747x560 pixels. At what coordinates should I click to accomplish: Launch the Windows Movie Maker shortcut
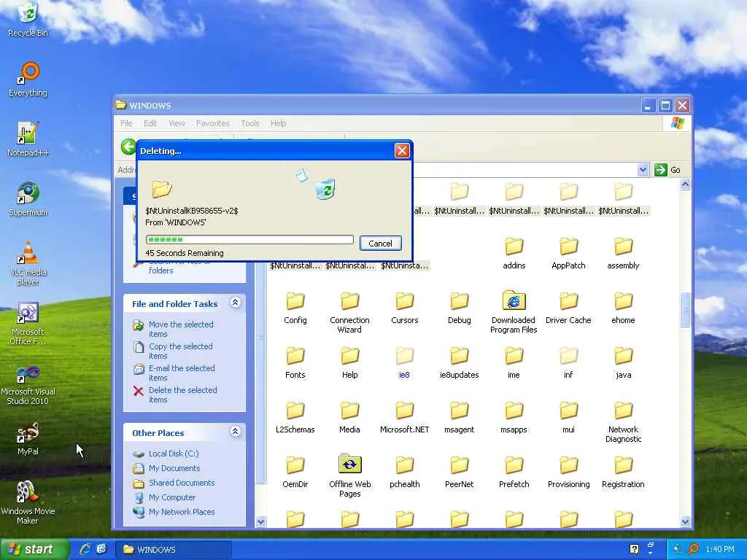coord(28,503)
